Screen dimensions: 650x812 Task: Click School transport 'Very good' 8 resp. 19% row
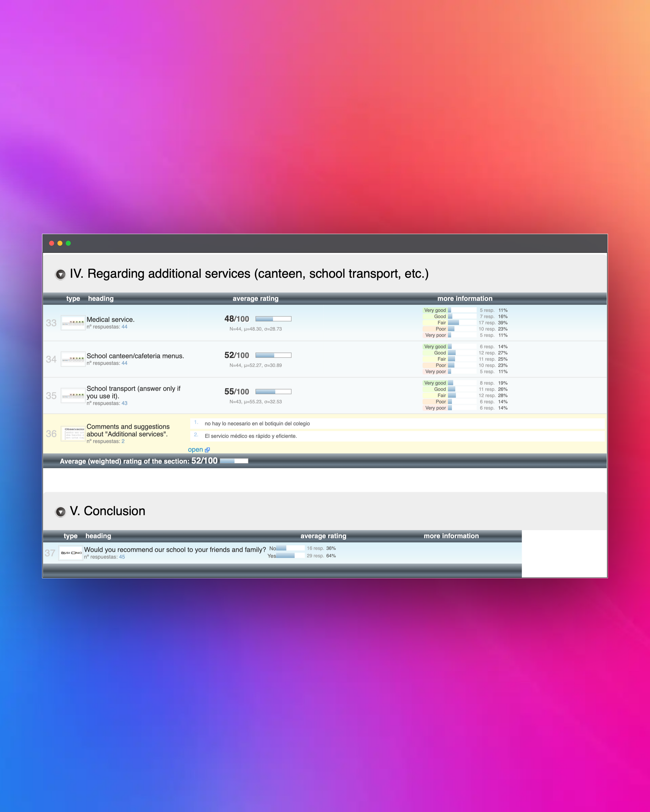click(465, 383)
